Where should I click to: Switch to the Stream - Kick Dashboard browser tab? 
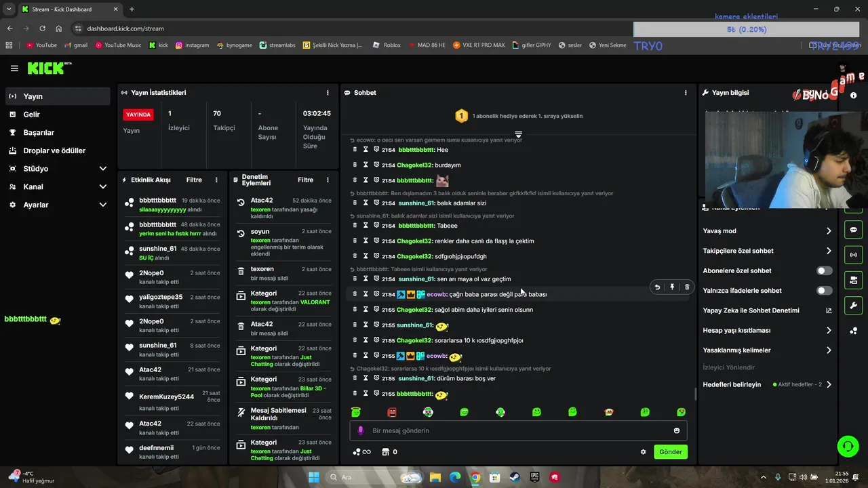[69, 9]
